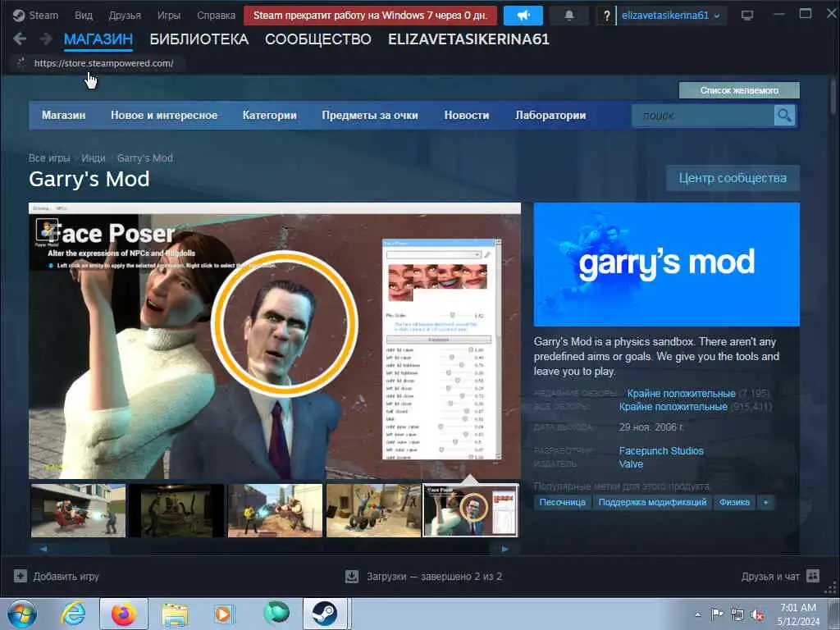Switch to the БИБЛИОТЕКА tab
Image resolution: width=840 pixels, height=630 pixels.
(x=199, y=39)
